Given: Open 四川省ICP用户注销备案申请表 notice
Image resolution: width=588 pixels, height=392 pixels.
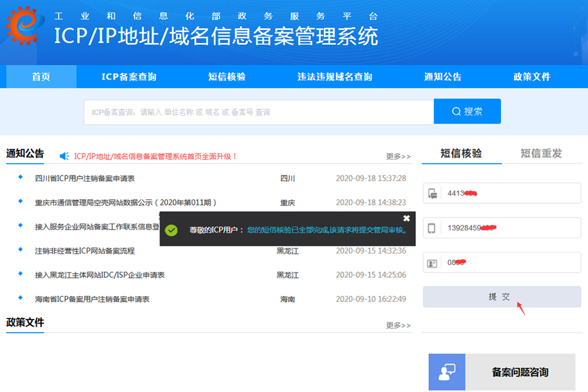Looking at the screenshot, I should pos(85,178).
